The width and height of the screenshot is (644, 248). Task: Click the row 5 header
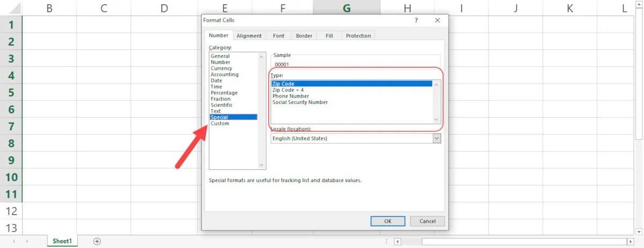pyautogui.click(x=11, y=93)
